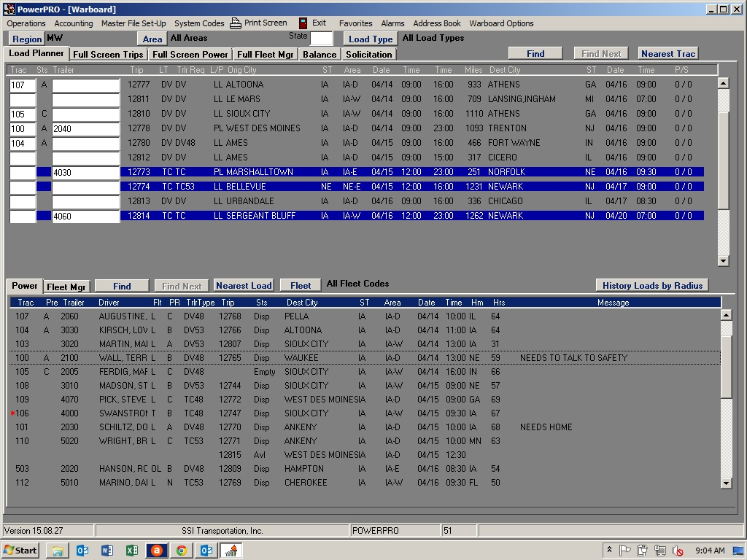This screenshot has height=560, width=747.
Task: Switch to Balance tab
Action: 320,54
